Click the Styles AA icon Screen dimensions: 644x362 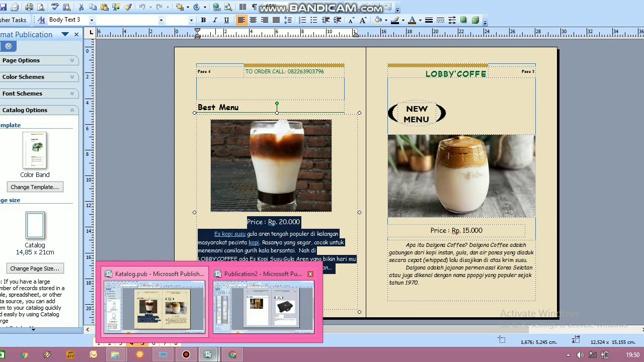(x=41, y=20)
